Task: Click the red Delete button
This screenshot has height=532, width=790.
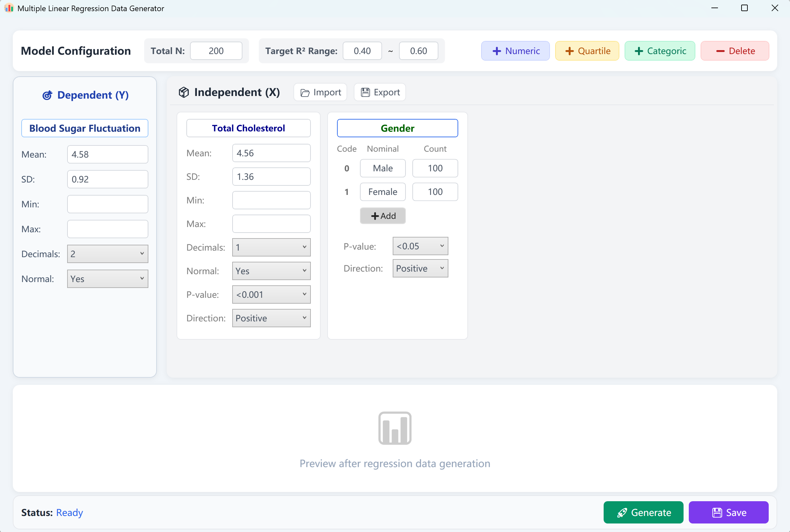Action: [x=735, y=51]
